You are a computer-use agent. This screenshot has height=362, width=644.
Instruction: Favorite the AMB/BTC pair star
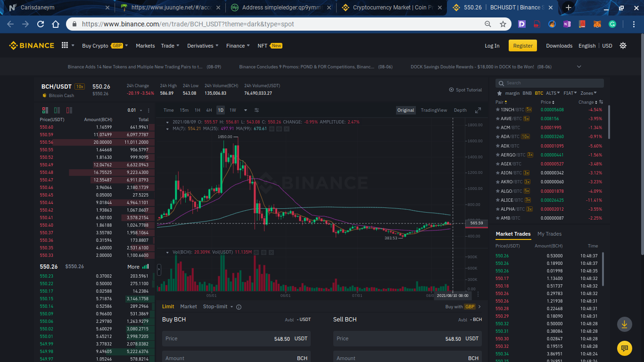point(497,218)
